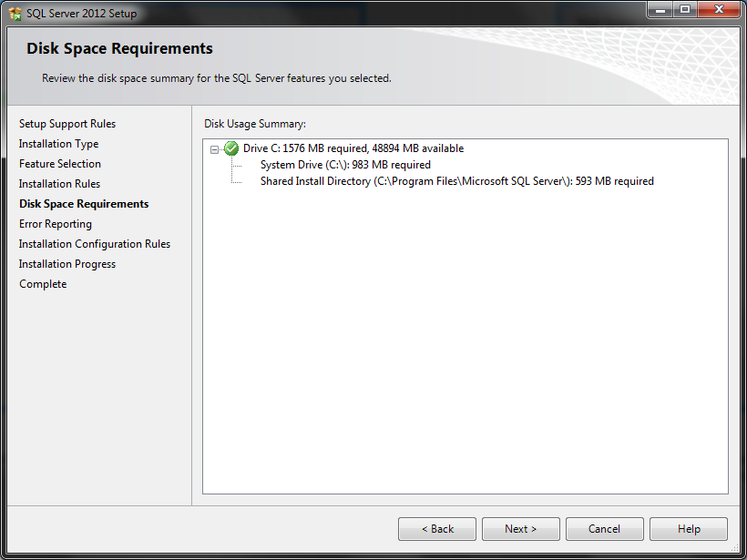This screenshot has width=747, height=560.
Task: Open the Setup Support Rules step
Action: click(67, 123)
